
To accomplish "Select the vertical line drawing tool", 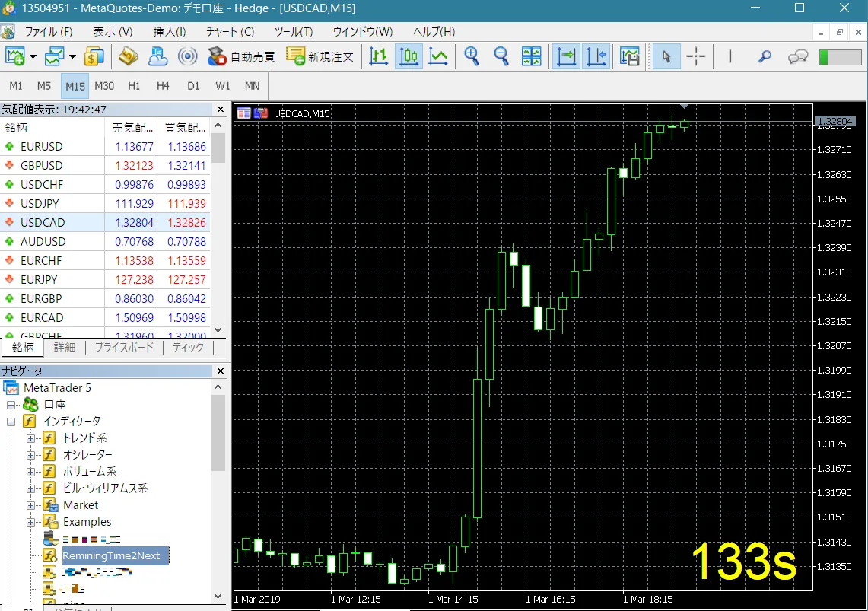I will tap(730, 56).
